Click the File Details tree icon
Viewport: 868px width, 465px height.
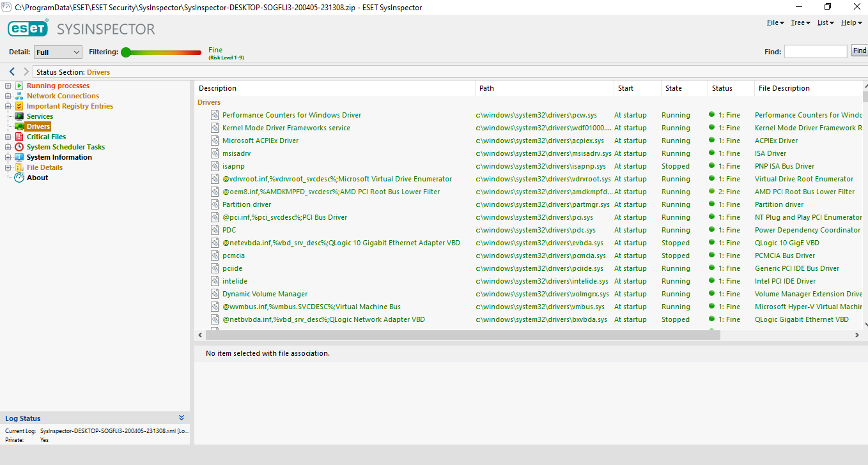[19, 167]
